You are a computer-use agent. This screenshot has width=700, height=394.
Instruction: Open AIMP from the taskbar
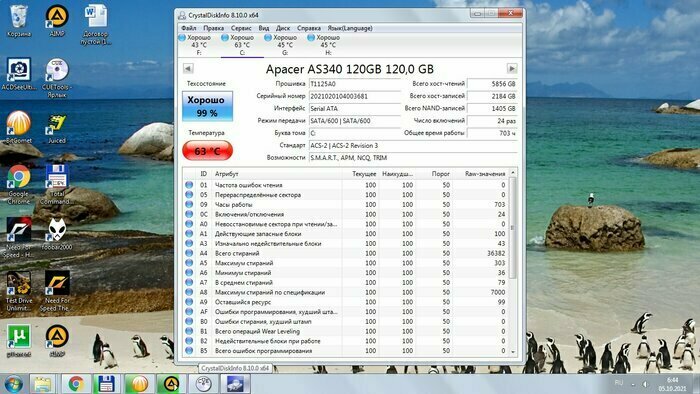(x=171, y=384)
